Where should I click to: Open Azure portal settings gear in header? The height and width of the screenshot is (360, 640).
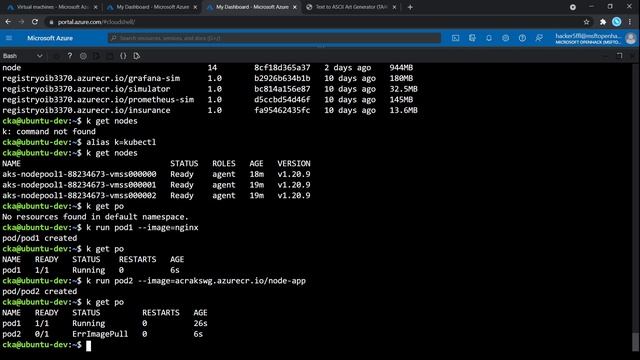pyautogui.click(x=505, y=38)
